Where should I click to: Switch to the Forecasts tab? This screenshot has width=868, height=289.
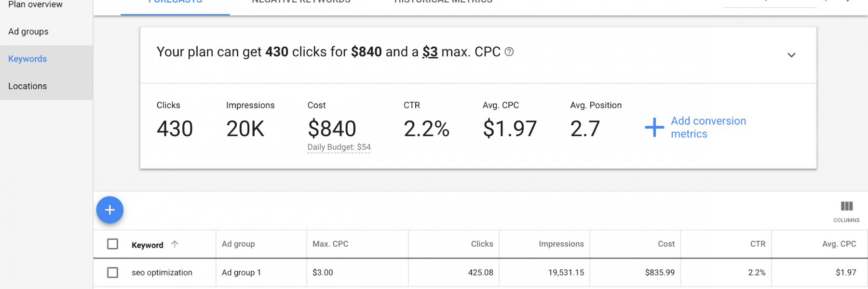pos(175,3)
